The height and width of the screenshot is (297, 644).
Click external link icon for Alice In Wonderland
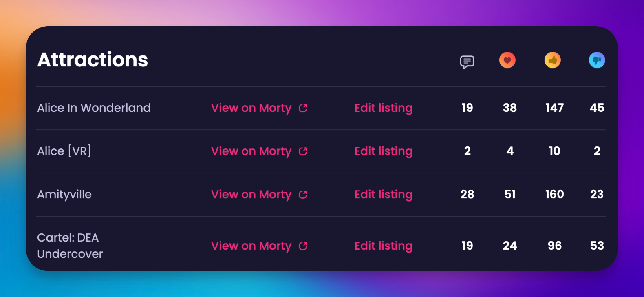pyautogui.click(x=303, y=108)
